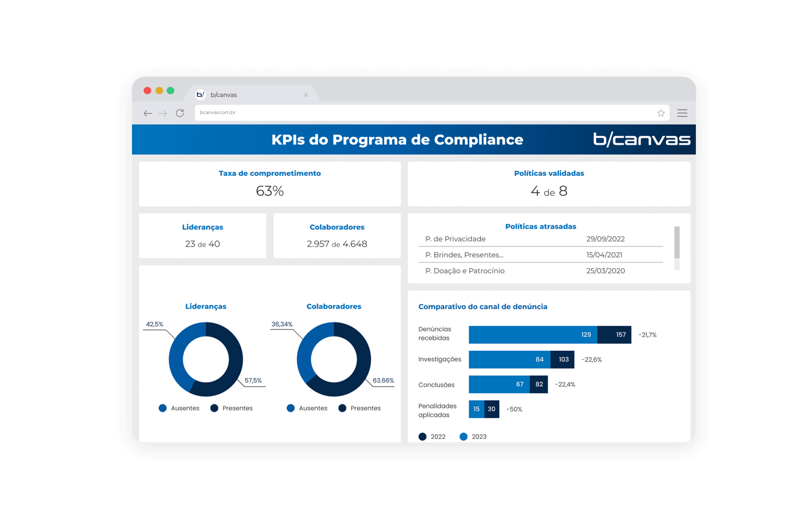Screen dimensions: 812x519
Task: Click the 129 segment of Denúncias recebidas bar
Action: [533, 334]
